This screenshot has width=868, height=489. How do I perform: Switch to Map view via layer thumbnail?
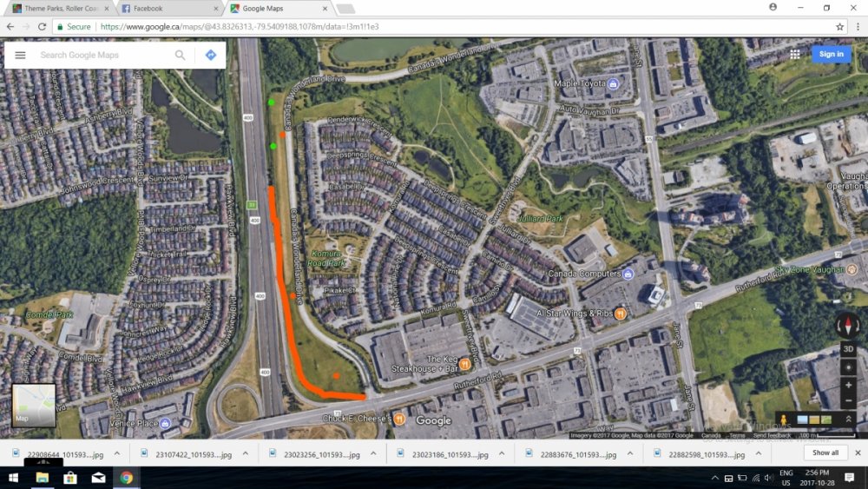point(34,406)
